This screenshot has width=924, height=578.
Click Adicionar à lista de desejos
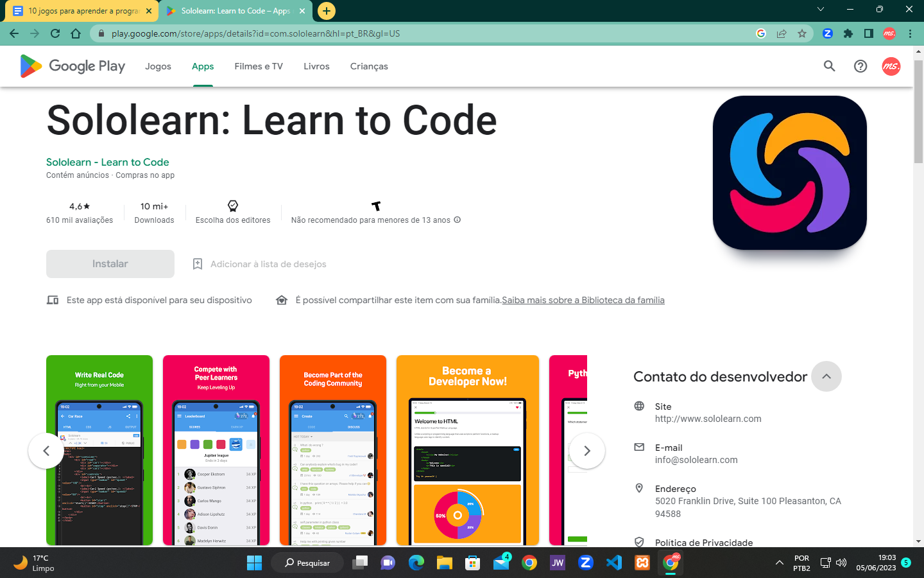click(268, 264)
